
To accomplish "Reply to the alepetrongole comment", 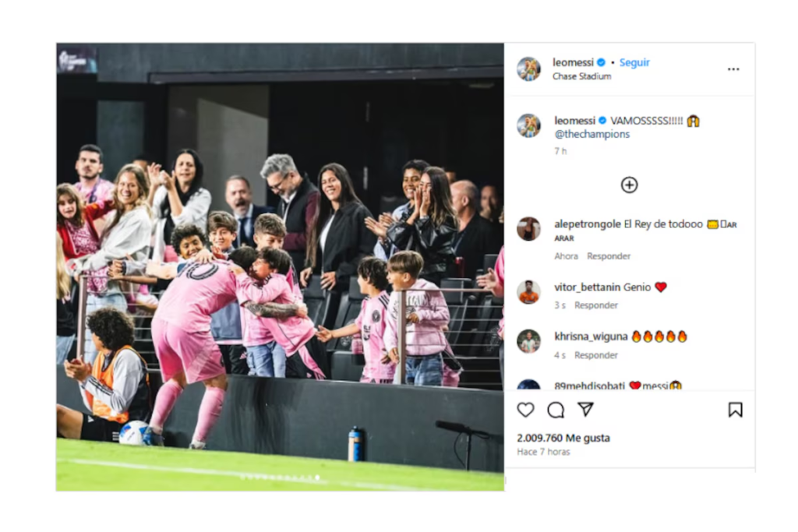I will 609,256.
